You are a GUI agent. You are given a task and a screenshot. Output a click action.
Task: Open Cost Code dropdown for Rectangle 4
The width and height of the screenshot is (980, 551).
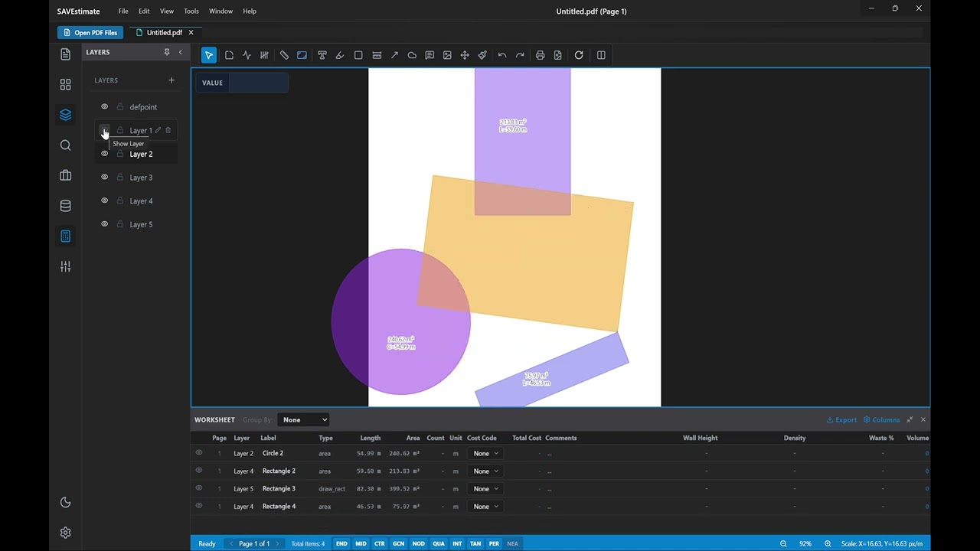pos(485,506)
